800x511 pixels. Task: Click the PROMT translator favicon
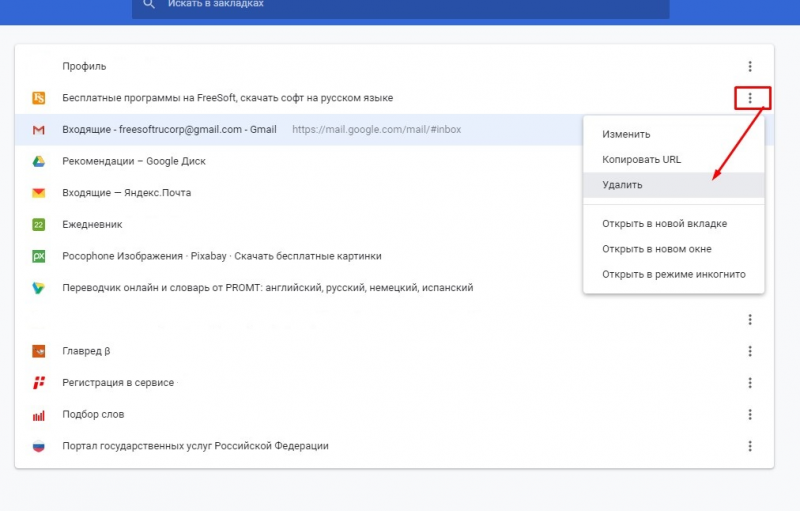click(x=39, y=288)
